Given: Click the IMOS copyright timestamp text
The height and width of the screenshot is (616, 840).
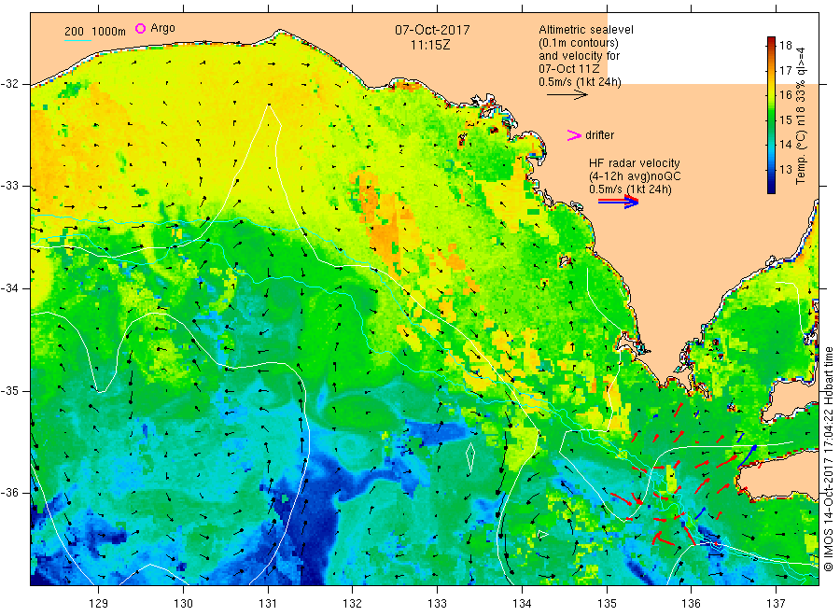Looking at the screenshot, I should click(x=828, y=458).
